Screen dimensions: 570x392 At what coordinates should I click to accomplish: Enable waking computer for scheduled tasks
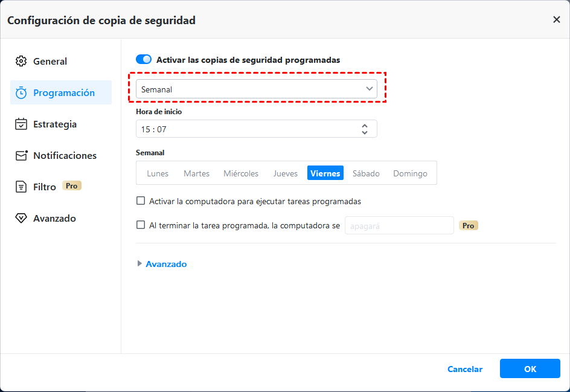(141, 201)
